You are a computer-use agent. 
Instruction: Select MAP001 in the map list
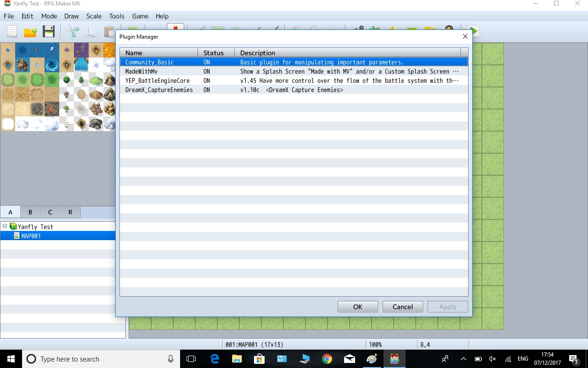pos(31,236)
